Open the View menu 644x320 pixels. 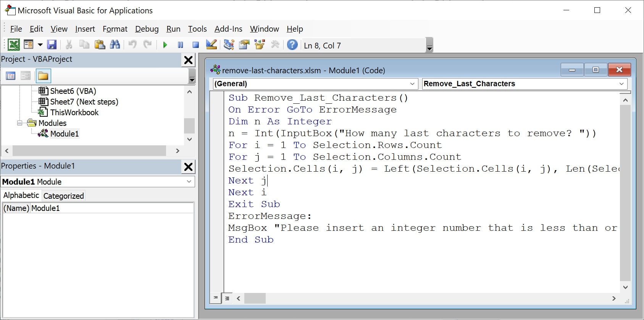[59, 29]
